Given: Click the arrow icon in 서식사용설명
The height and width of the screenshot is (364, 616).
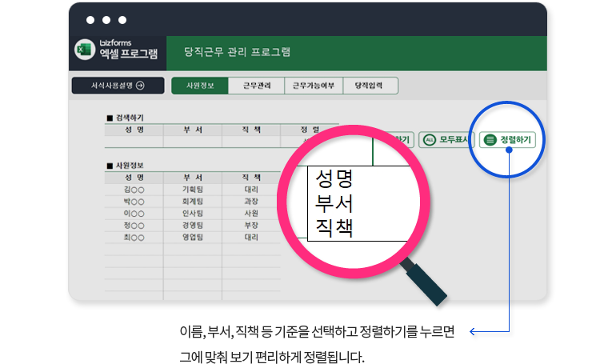Looking at the screenshot, I should coord(140,86).
